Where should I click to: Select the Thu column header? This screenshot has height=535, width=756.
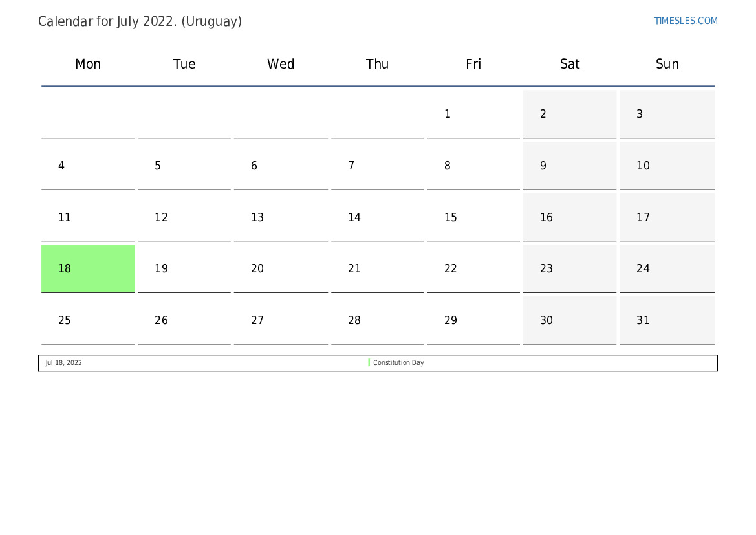pyautogui.click(x=377, y=63)
